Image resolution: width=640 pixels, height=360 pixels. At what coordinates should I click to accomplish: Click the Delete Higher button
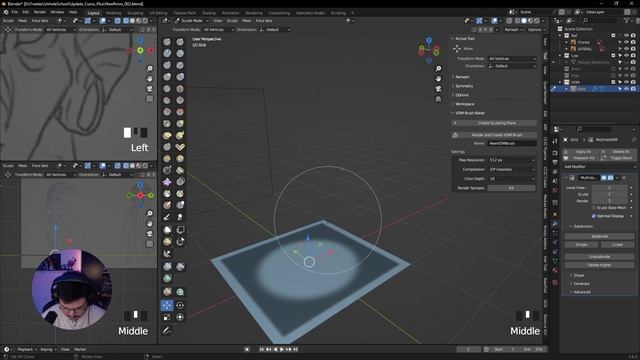[x=600, y=265]
